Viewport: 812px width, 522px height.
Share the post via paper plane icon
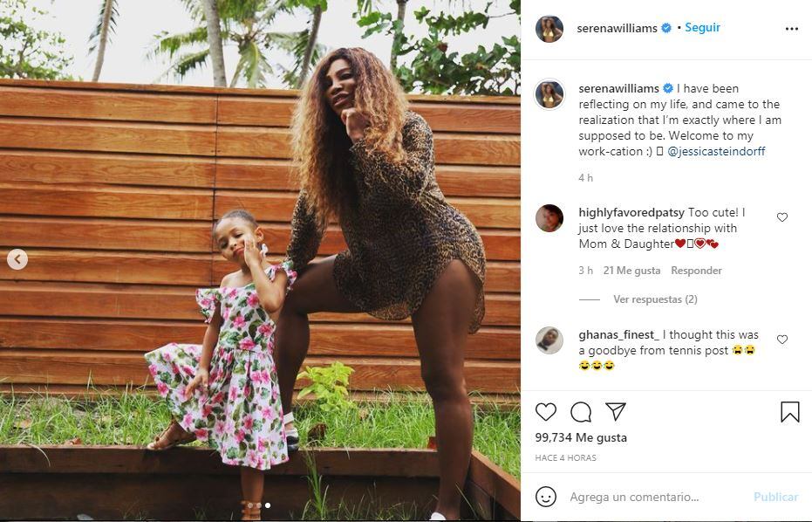616,412
